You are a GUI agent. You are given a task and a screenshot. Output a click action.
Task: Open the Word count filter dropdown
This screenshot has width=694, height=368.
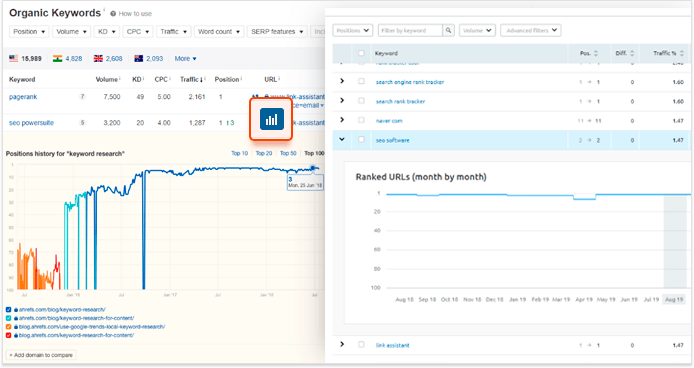[x=219, y=31]
